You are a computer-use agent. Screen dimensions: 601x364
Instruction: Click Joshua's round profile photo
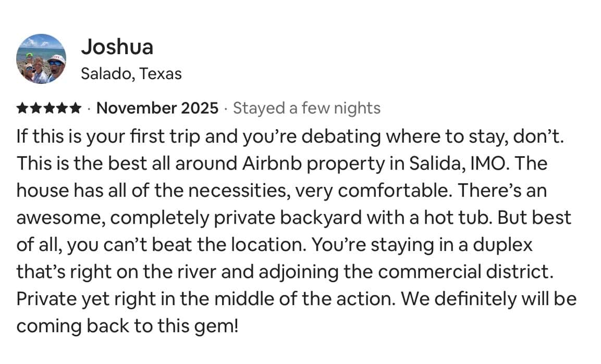pyautogui.click(x=41, y=59)
